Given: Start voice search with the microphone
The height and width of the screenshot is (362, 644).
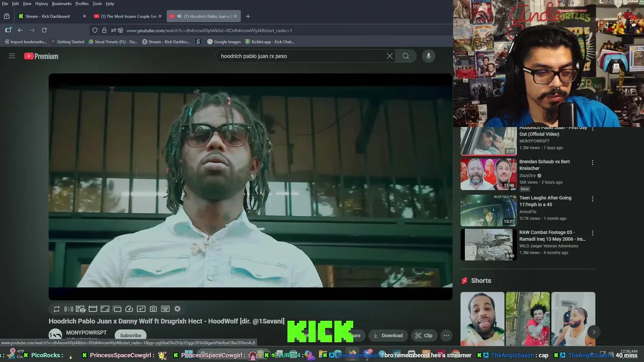Looking at the screenshot, I should pyautogui.click(x=429, y=56).
